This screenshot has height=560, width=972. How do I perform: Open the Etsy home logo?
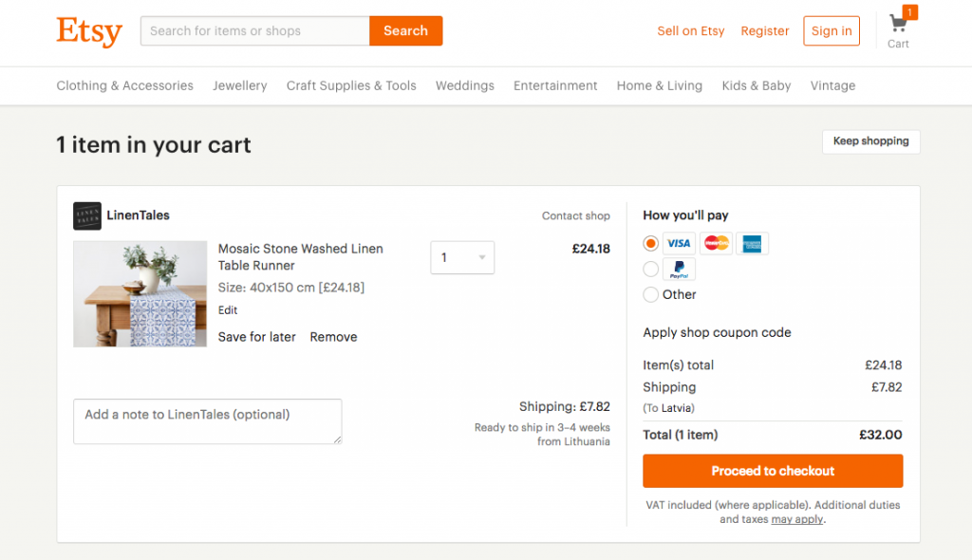(x=89, y=31)
